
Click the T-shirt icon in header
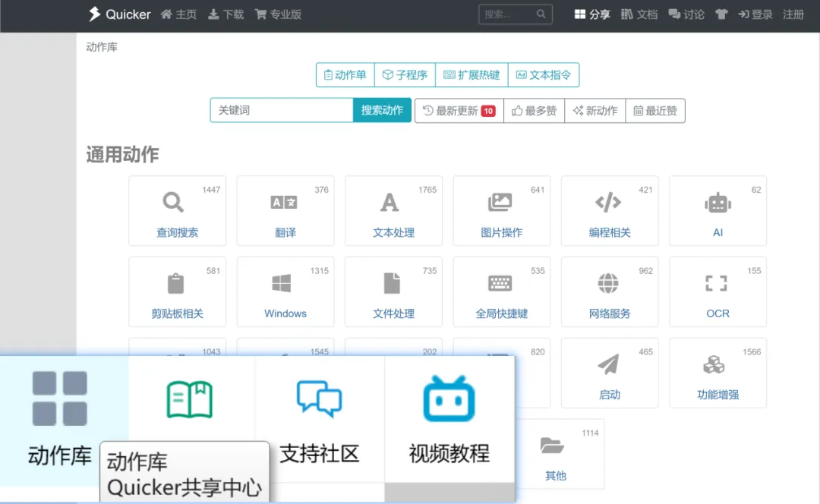click(721, 14)
